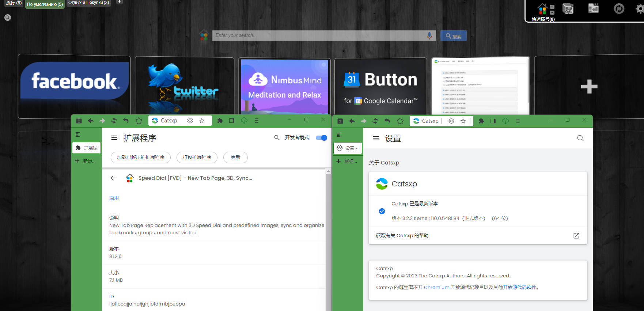Viewport: 644px width, 311px height.
Task: Switch to the По умолчанию (5) group tab
Action: click(45, 4)
